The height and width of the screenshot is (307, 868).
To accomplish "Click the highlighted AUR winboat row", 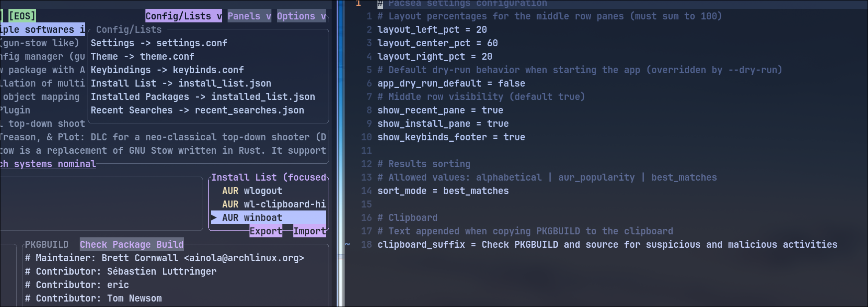I will 268,217.
